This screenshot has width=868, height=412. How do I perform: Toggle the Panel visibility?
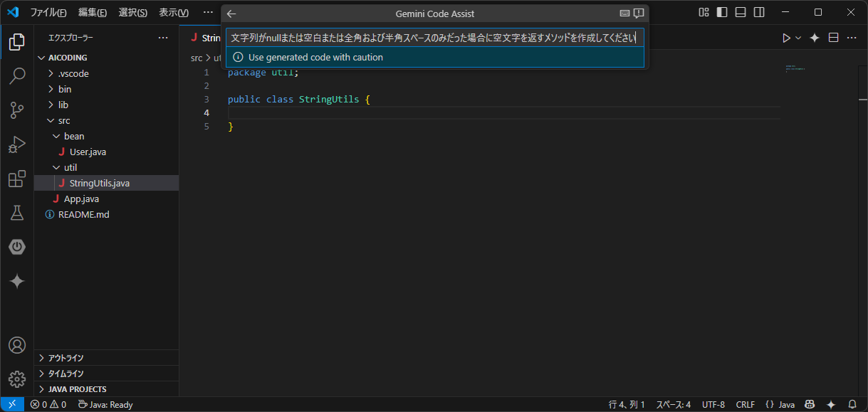point(740,12)
